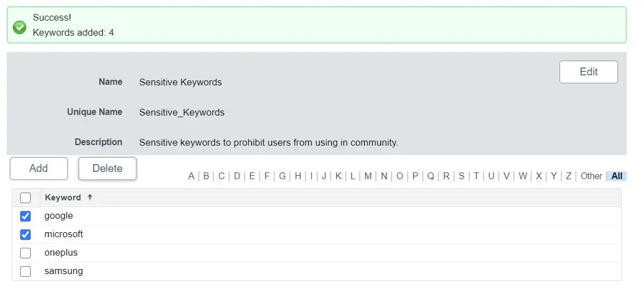
Task: Click the Keyword sort ascending arrow
Action: point(90,198)
